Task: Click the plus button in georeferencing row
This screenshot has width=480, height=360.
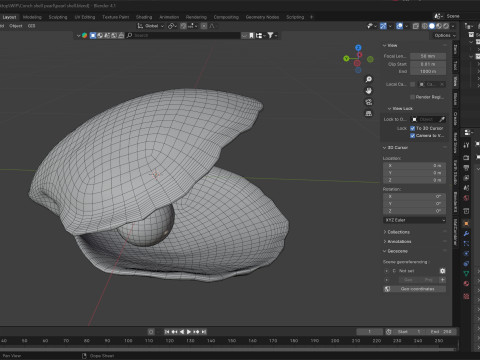Action: [442, 280]
